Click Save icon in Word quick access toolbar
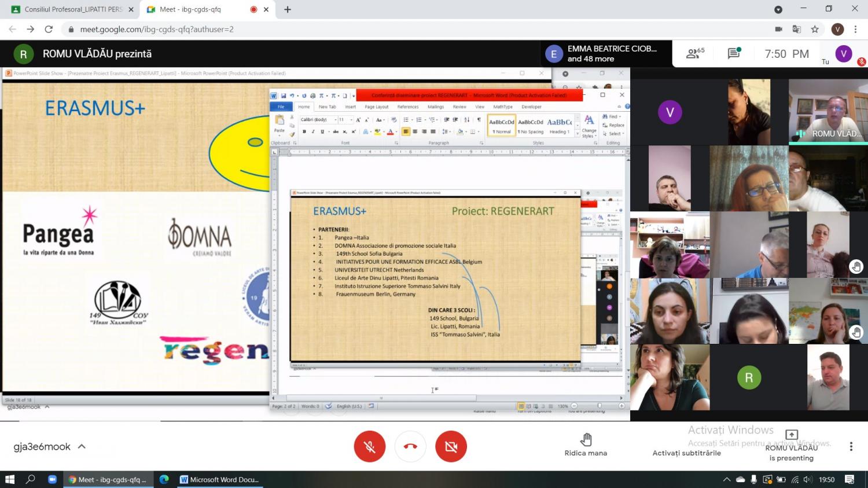868x488 pixels. (284, 96)
